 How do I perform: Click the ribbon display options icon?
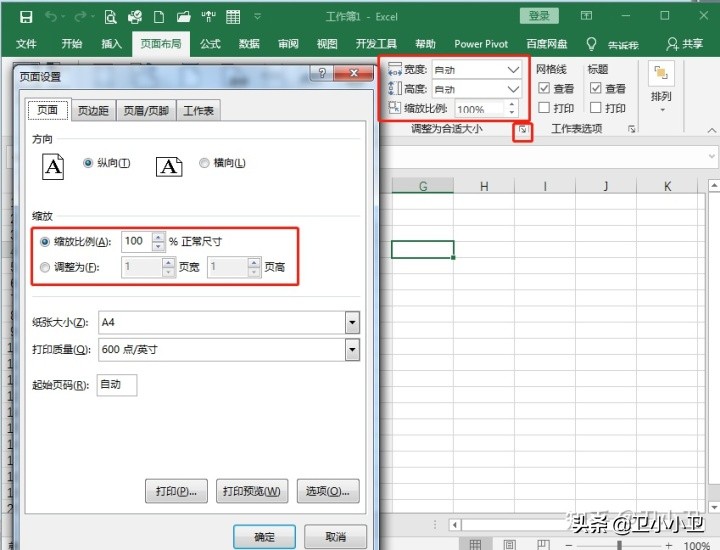(x=586, y=16)
